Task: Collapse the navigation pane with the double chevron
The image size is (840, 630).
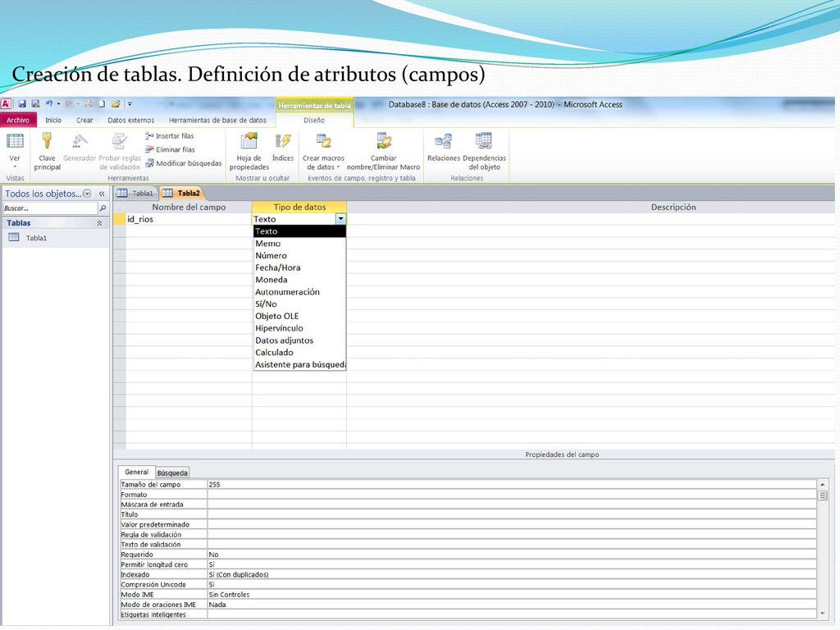Action: pyautogui.click(x=102, y=194)
